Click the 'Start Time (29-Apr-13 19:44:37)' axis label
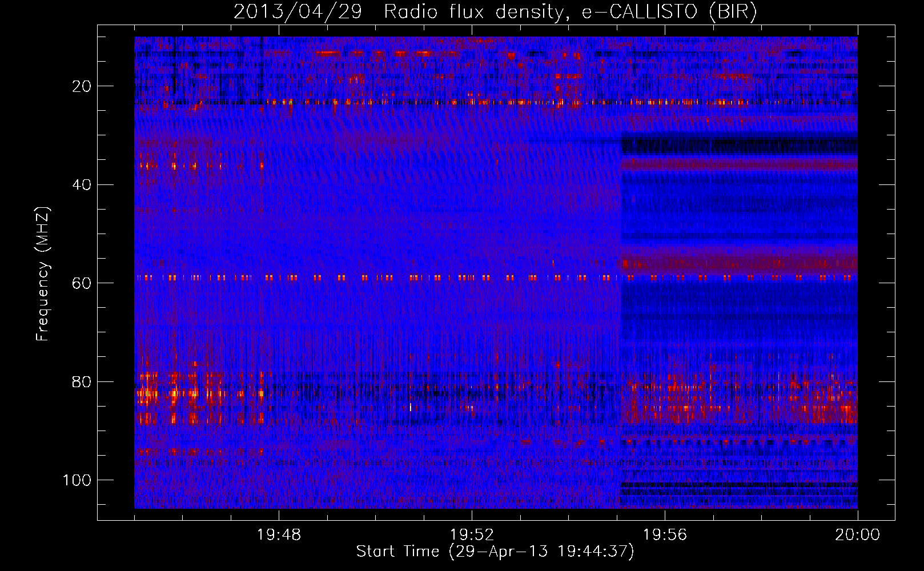Screen dimensions: 924x571 495,552
